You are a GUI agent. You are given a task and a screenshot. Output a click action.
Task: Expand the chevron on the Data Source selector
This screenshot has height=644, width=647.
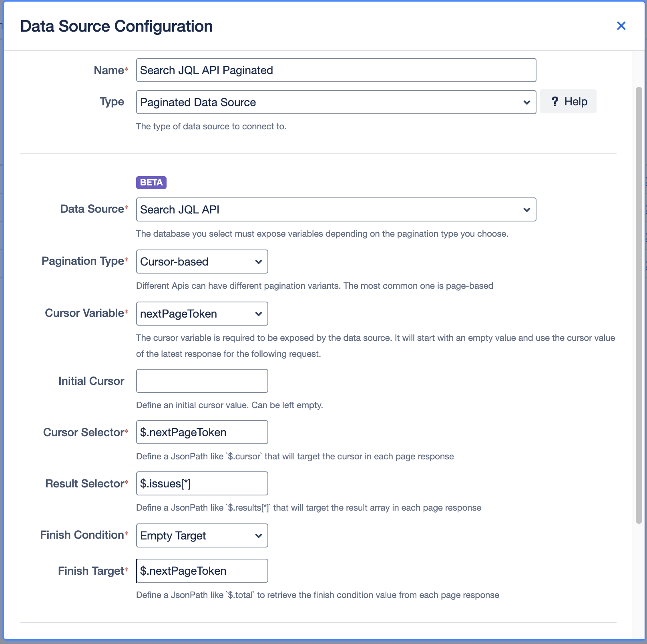526,209
